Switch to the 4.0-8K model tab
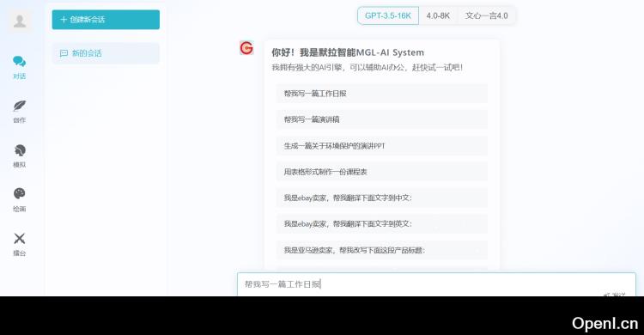 point(438,15)
